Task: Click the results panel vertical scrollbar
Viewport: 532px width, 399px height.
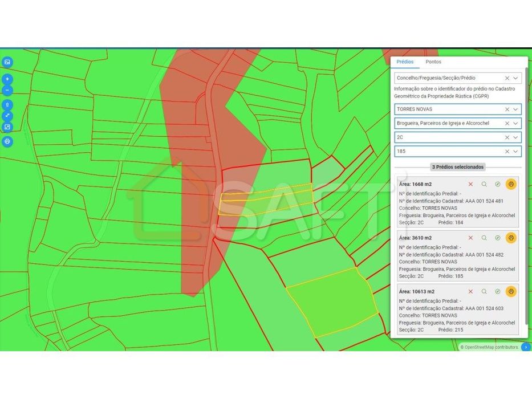Action: coord(526,195)
